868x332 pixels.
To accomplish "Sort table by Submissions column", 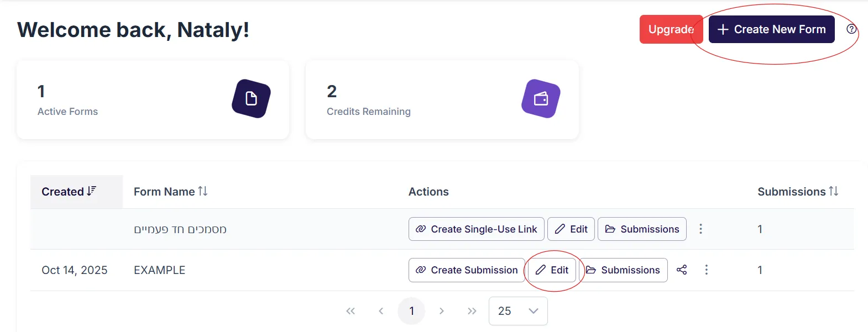I will (797, 192).
